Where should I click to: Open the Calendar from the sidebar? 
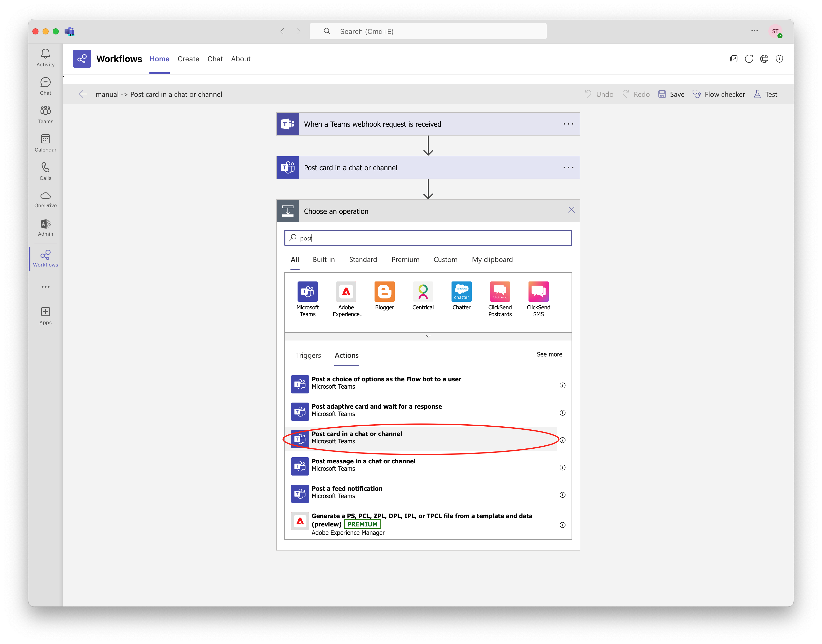45,143
